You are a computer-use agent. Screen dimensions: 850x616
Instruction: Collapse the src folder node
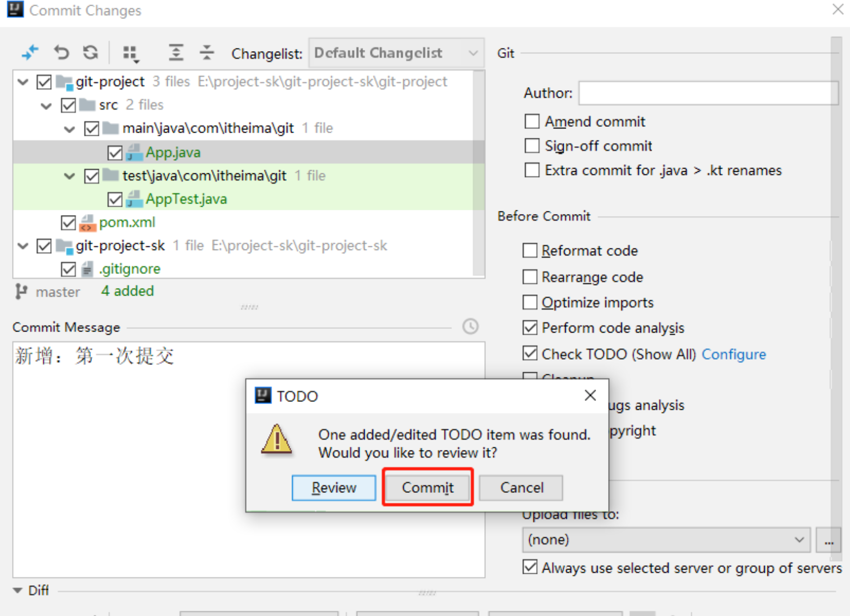46,105
